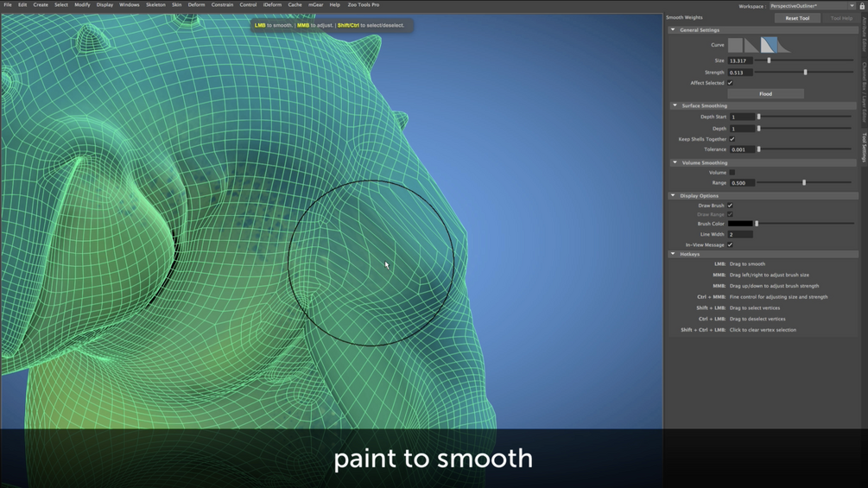This screenshot has height=488, width=868.
Task: Switch to the Attribute Editor side tab
Action: [x=864, y=35]
